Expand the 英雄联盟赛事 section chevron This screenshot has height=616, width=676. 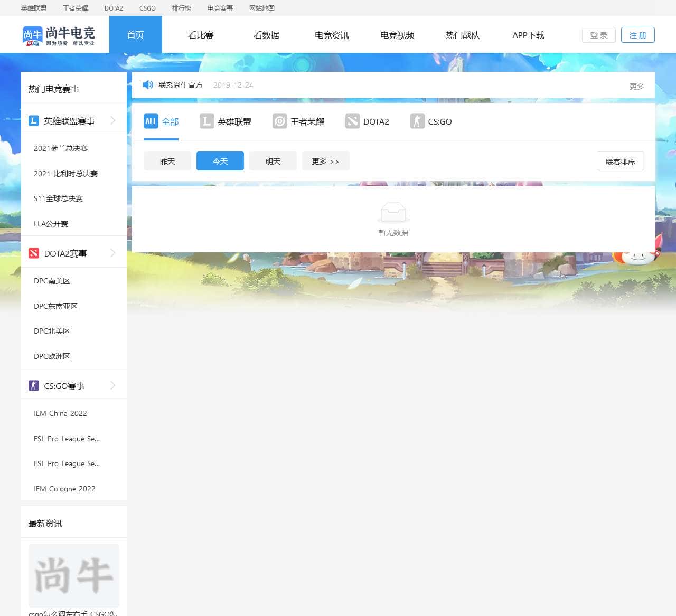click(x=113, y=121)
